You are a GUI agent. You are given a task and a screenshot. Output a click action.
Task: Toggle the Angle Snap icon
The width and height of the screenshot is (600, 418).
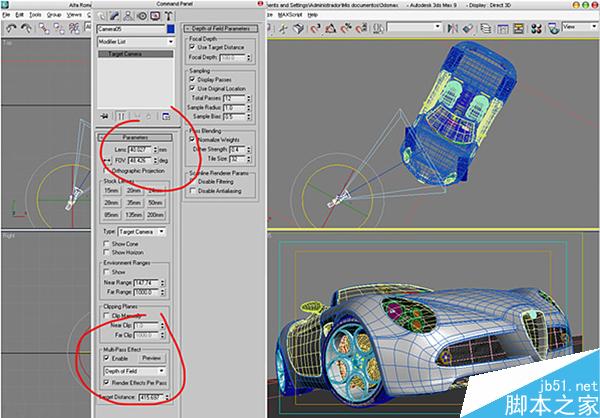pyautogui.click(x=331, y=29)
